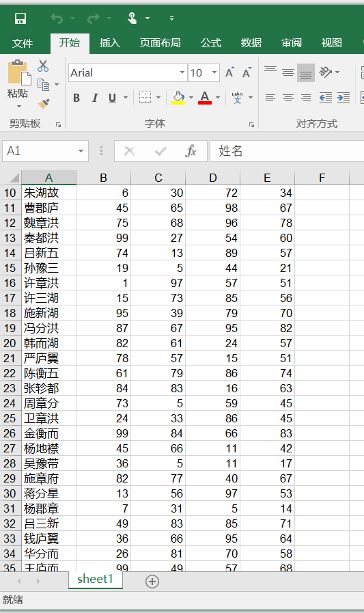Expand the Name Box A1 dropdown
364x613 pixels.
81,151
